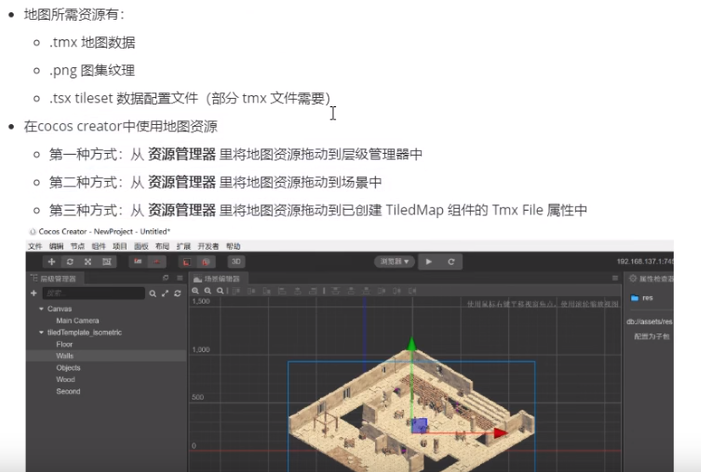Switch to the 层级管理器 tab
The image size is (701, 472).
(54, 278)
